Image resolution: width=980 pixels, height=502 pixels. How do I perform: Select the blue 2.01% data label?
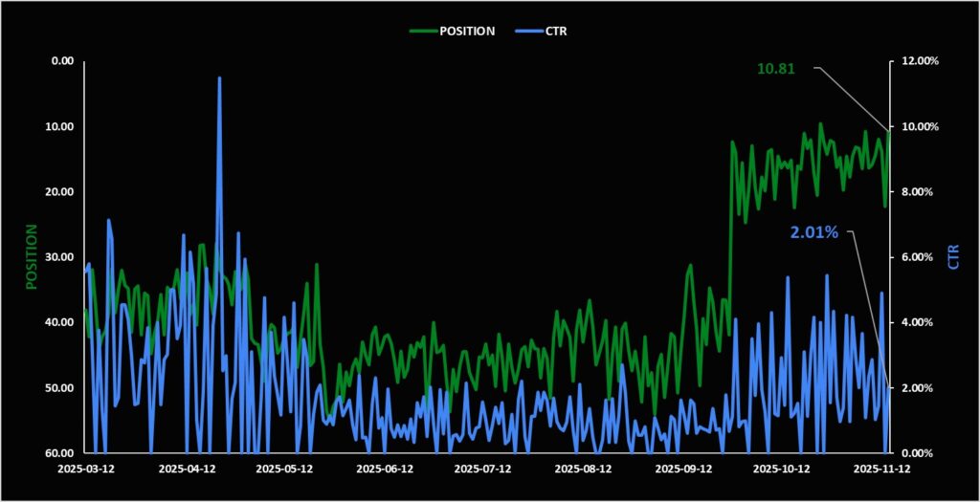813,232
